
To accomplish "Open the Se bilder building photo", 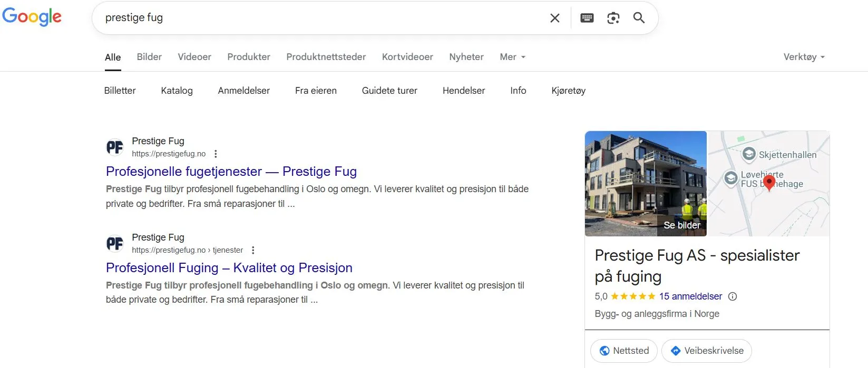I will click(x=646, y=183).
